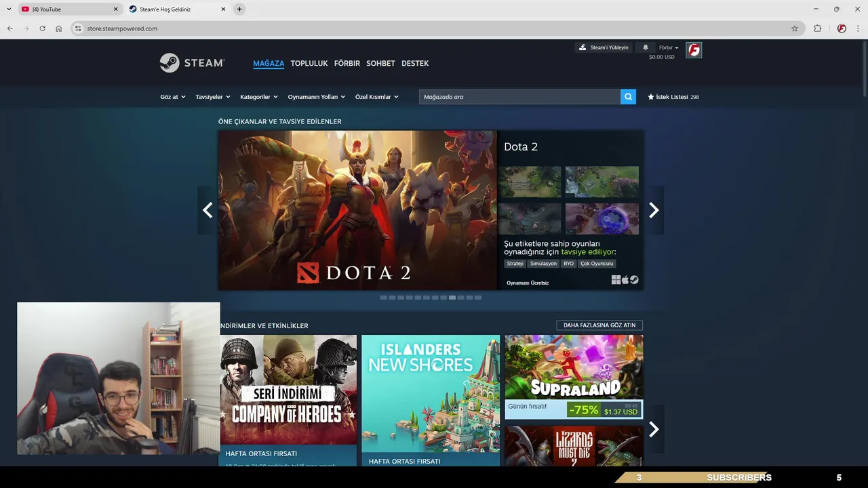
Task: Click browser back arrow
Action: pyautogui.click(x=9, y=28)
